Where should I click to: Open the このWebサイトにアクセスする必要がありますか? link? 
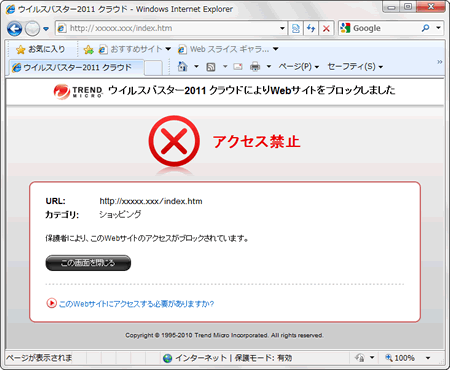tap(136, 304)
